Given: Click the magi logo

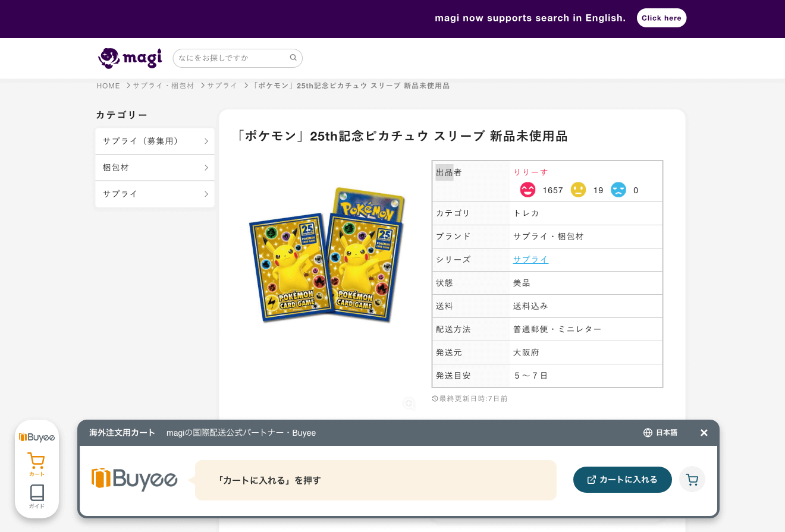Looking at the screenshot, I should point(130,58).
